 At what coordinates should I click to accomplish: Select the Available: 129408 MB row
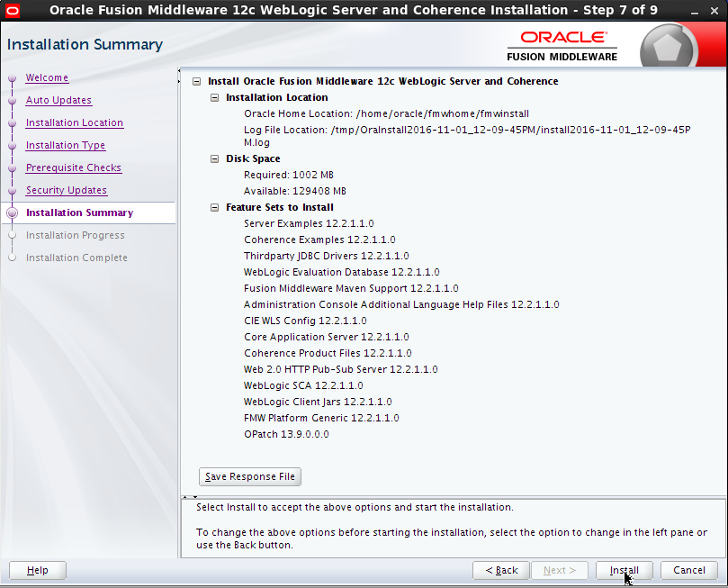pos(295,192)
